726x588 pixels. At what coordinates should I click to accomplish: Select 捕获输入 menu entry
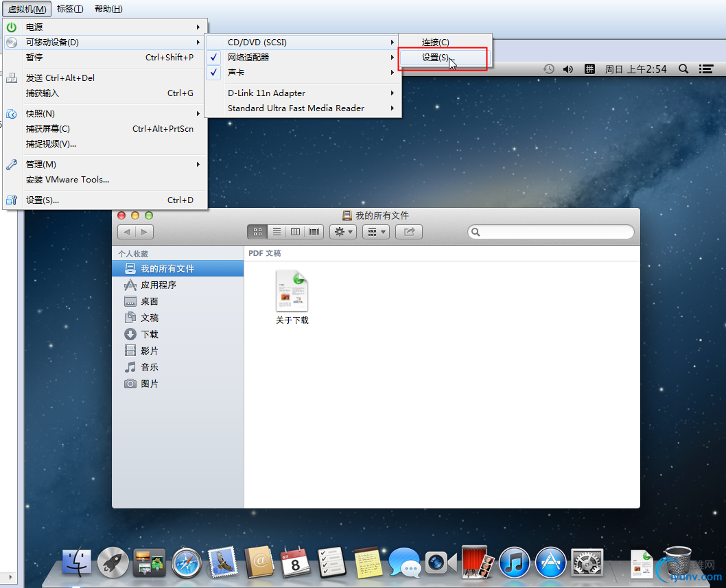coord(105,93)
